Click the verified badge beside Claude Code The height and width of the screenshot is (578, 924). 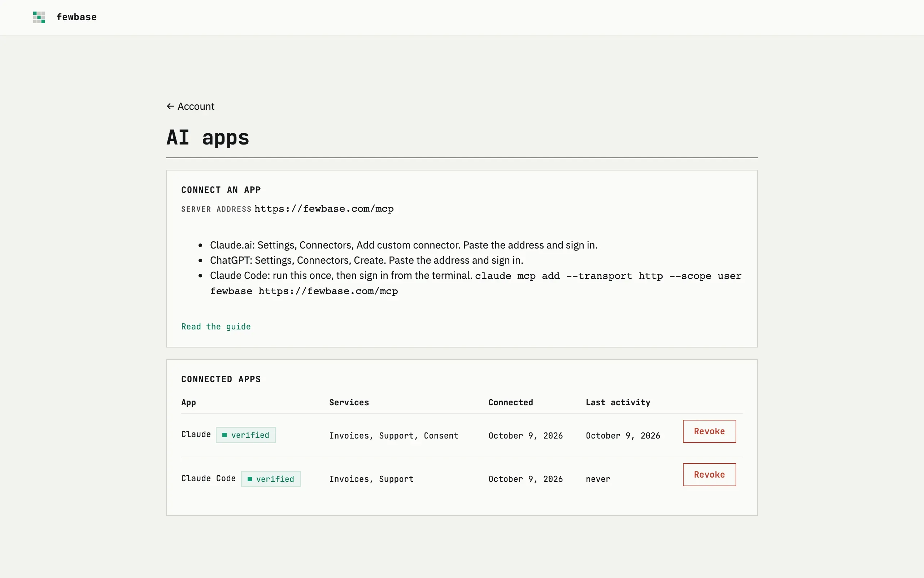[271, 479]
